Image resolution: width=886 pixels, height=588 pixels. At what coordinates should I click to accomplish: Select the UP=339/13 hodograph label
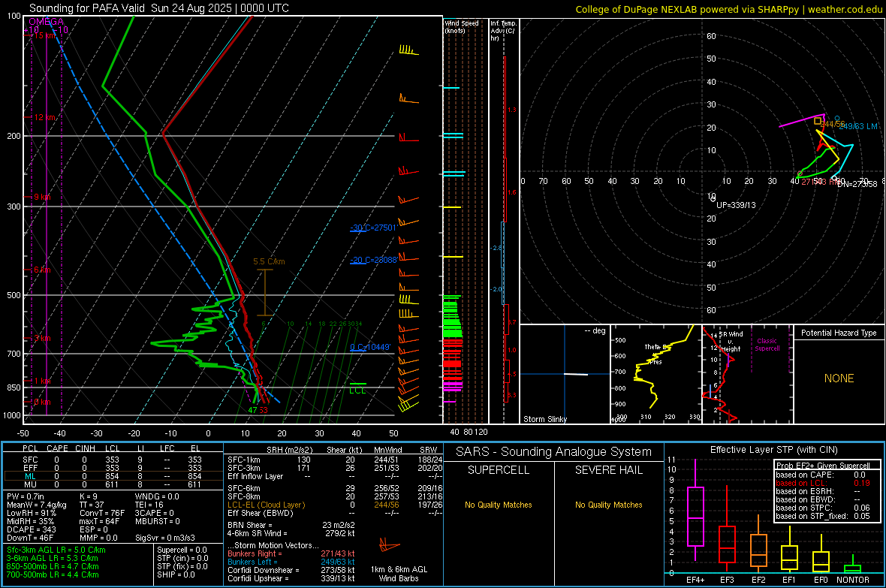point(736,205)
